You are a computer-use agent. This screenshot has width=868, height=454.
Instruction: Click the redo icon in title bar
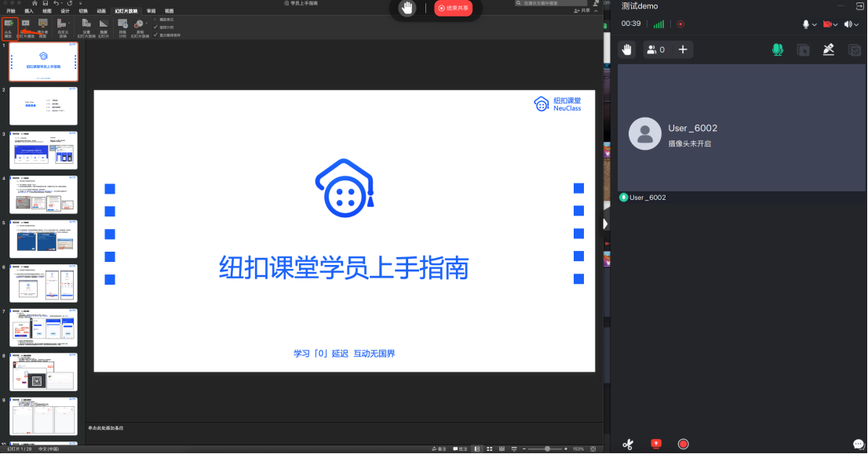[70, 3]
